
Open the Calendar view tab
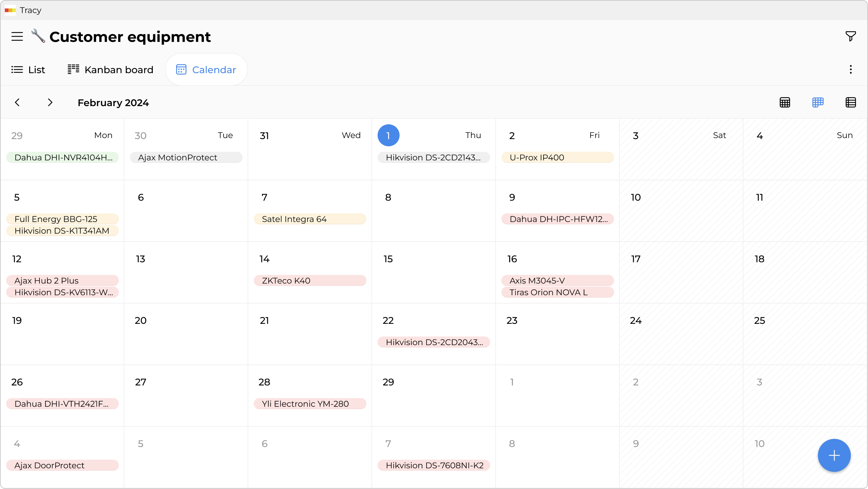click(206, 69)
